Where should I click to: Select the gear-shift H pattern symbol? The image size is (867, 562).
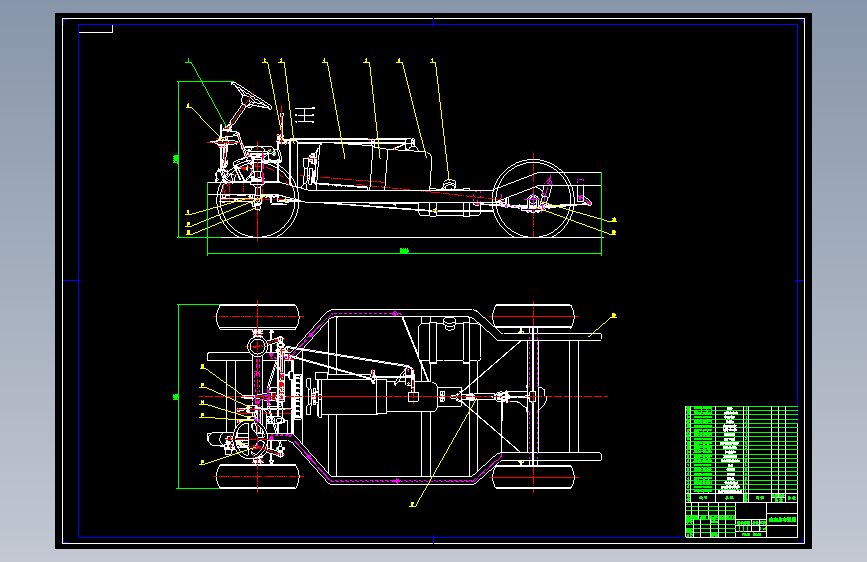click(x=305, y=115)
